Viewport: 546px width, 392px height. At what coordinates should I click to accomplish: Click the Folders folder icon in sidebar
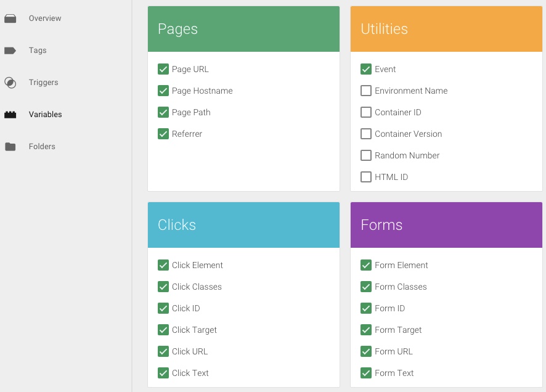coord(10,147)
